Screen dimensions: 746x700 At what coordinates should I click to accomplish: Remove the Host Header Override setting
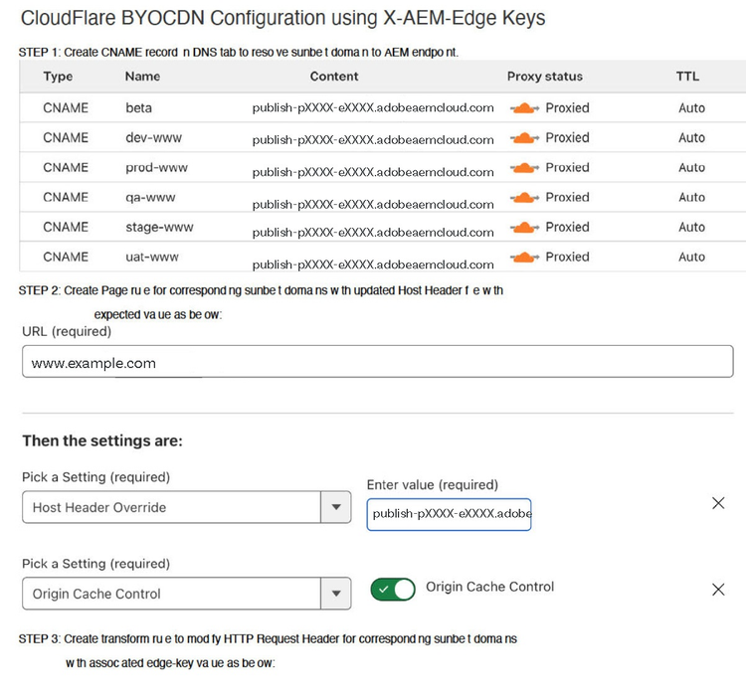718,503
